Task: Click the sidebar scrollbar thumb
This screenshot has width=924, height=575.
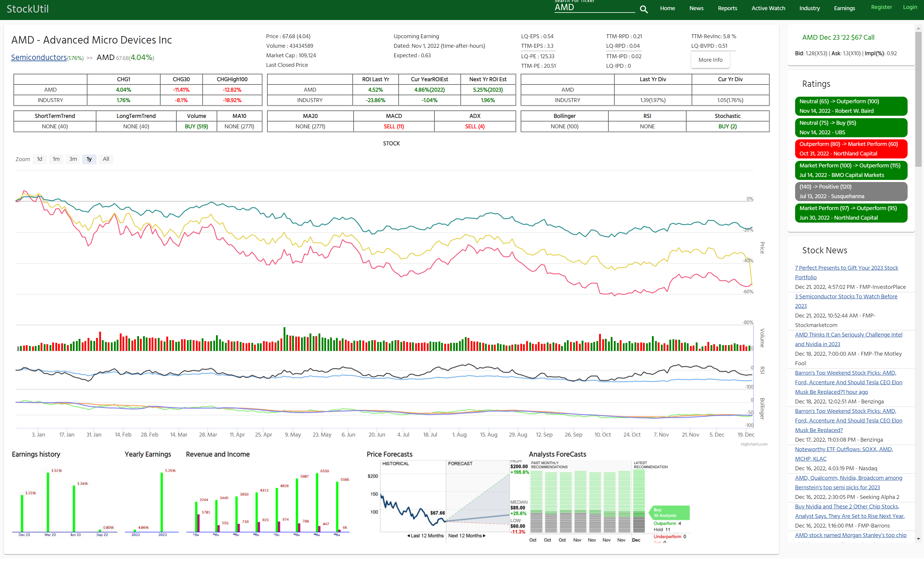Action: (918, 100)
